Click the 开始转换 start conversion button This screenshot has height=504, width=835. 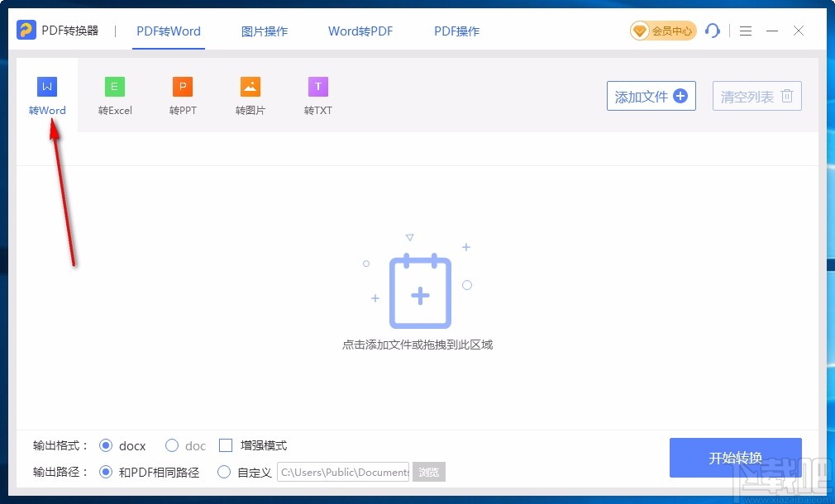[735, 458]
